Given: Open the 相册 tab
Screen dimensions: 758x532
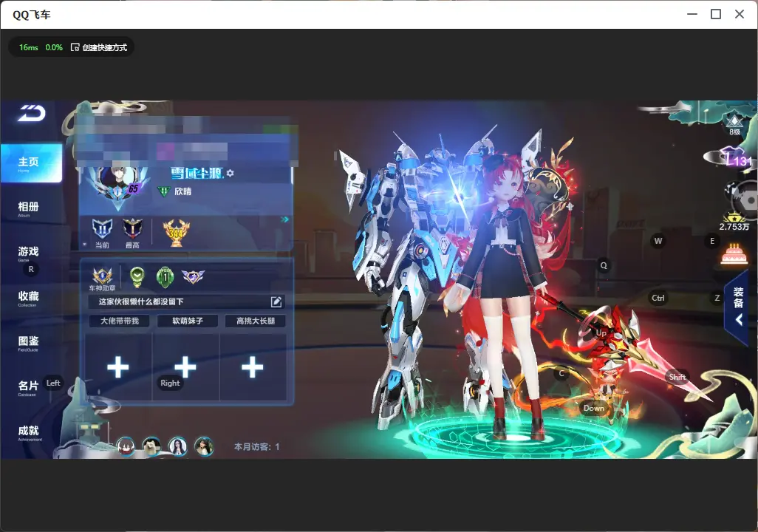Looking at the screenshot, I should [x=29, y=208].
